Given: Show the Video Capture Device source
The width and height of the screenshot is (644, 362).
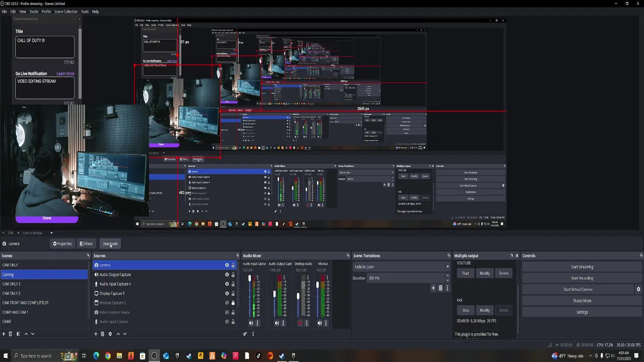Looking at the screenshot, I should [x=227, y=312].
